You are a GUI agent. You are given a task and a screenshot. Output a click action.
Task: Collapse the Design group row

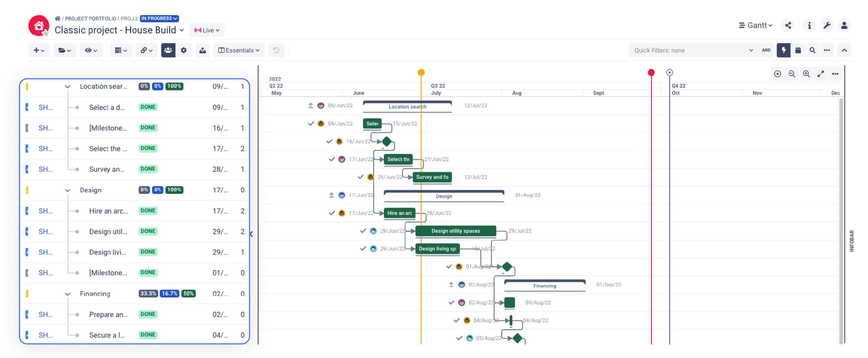(67, 191)
